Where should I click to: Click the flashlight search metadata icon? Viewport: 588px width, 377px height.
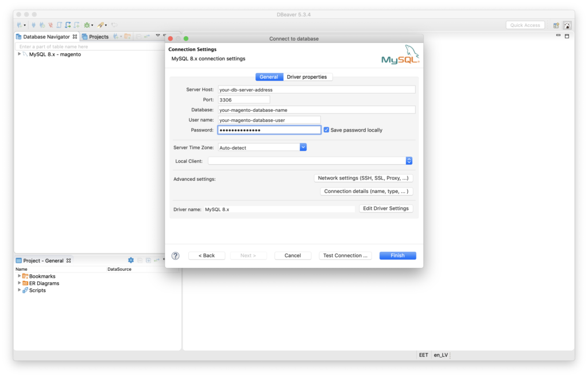click(102, 25)
